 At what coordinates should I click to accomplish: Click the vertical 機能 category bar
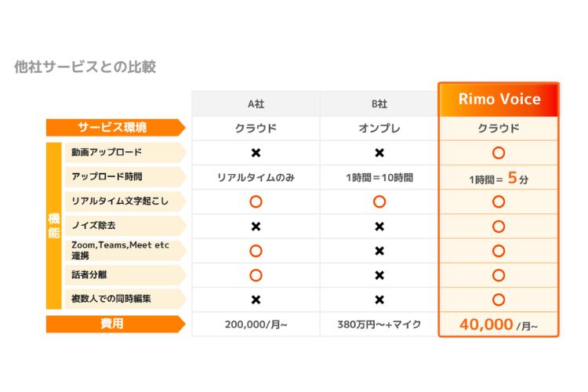53,226
